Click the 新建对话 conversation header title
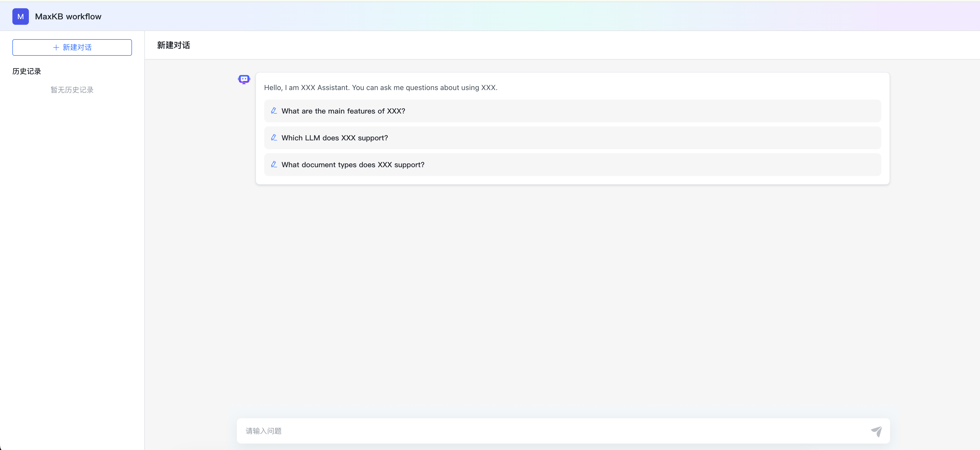 point(173,45)
